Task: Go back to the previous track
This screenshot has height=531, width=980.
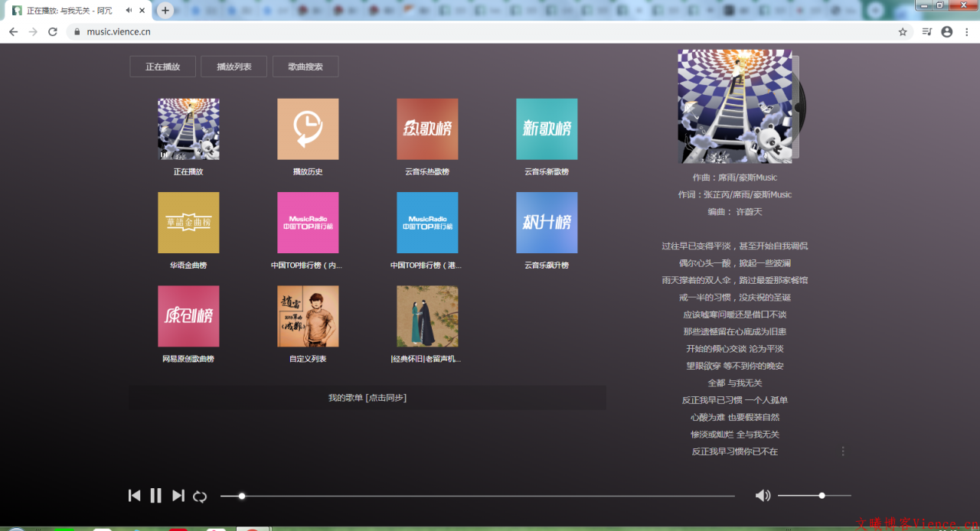Action: [x=135, y=495]
